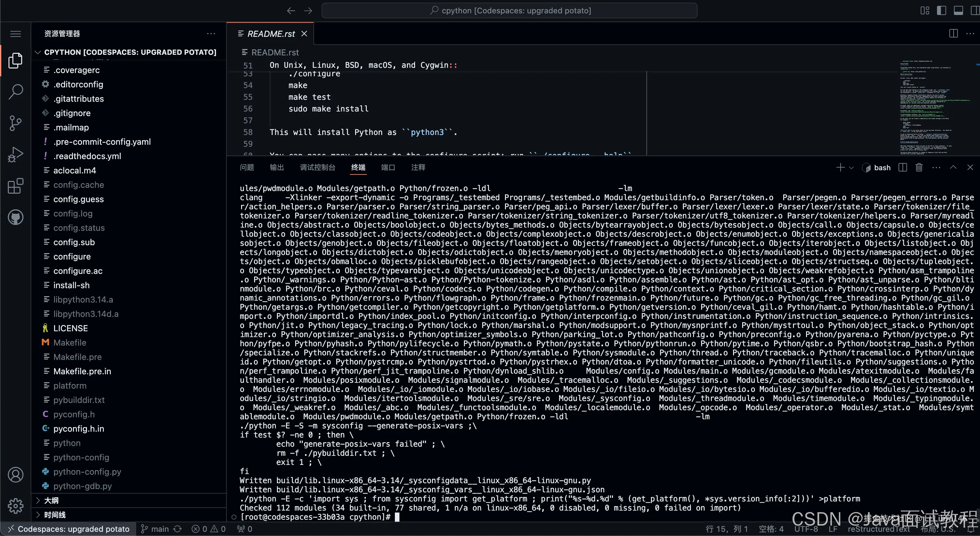The image size is (980, 536).
Task: Split the editor to the right
Action: click(953, 34)
